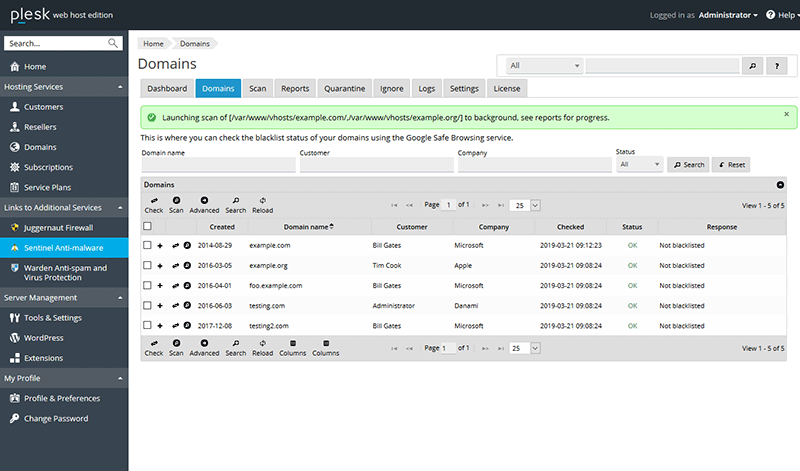
Task: Click the top toolbar Check icon
Action: (x=154, y=201)
